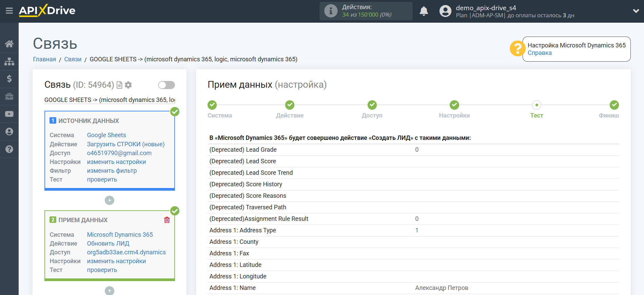Go to Доступ wizard step
This screenshot has width=644, height=295.
point(372,105)
